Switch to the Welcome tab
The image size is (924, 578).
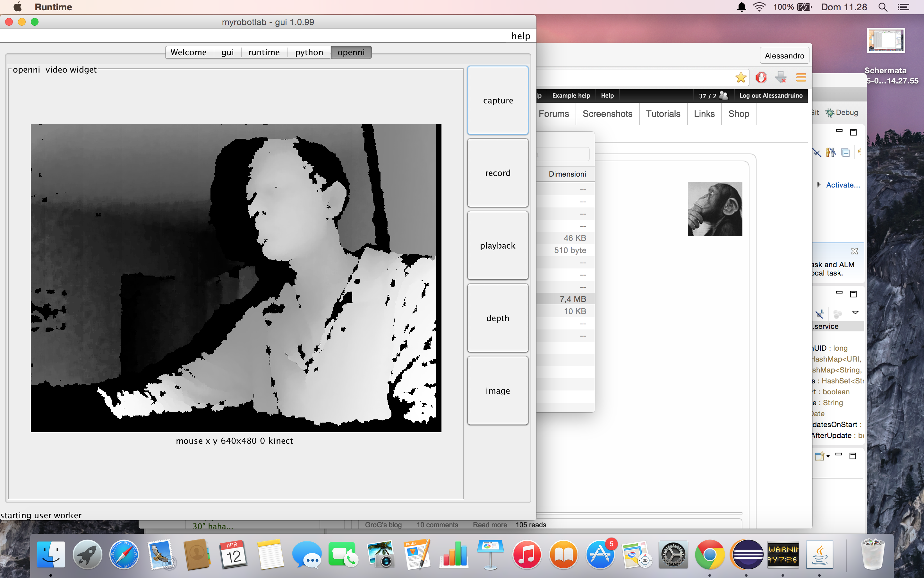click(x=189, y=52)
